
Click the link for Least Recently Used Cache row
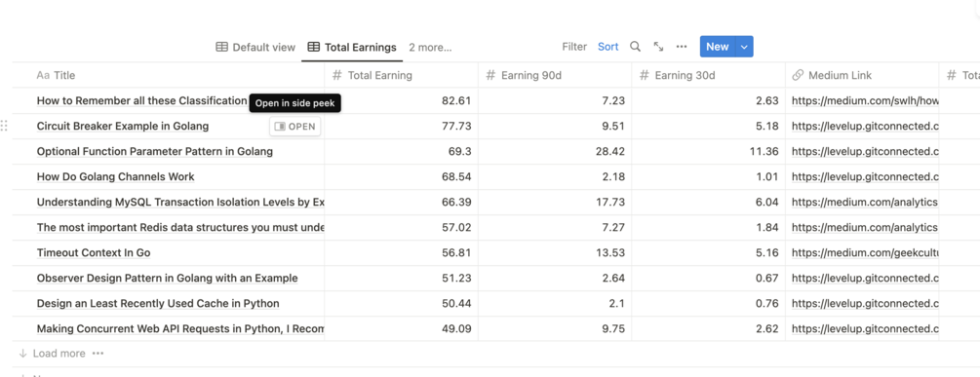[865, 303]
